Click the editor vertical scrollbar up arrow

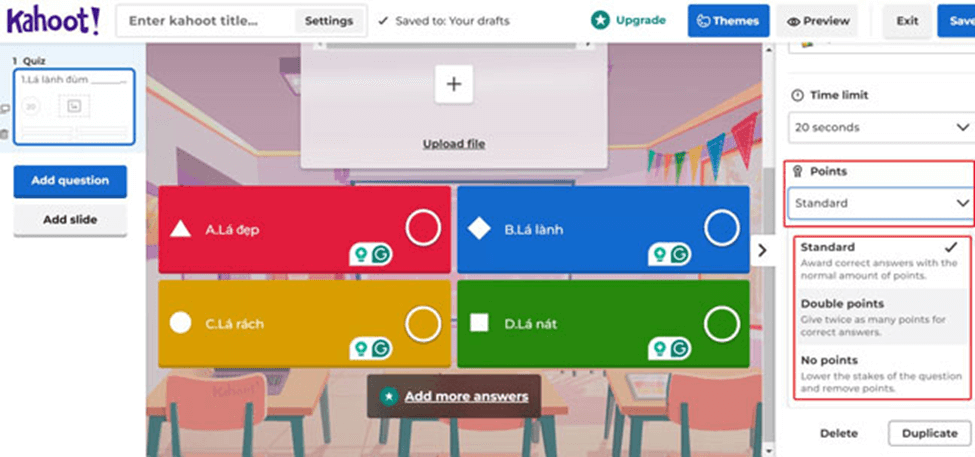769,48
